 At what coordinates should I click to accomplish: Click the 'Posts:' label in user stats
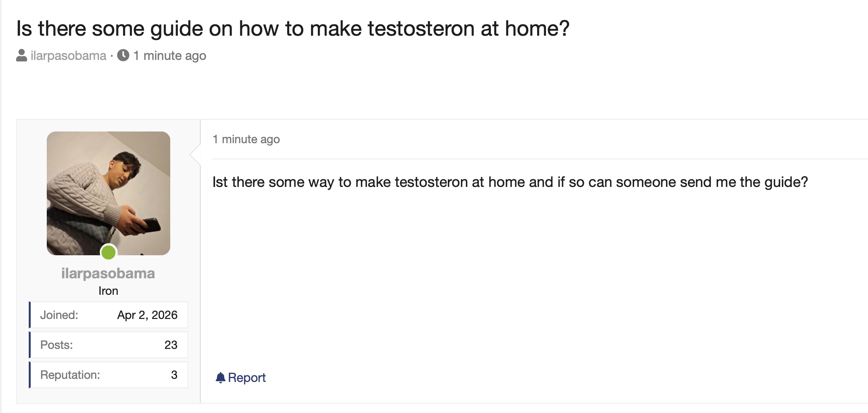[56, 345]
